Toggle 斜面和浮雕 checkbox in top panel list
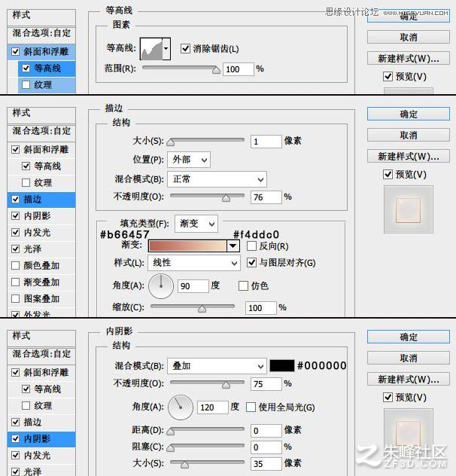Image resolution: width=456 pixels, height=476 pixels. pyautogui.click(x=15, y=52)
